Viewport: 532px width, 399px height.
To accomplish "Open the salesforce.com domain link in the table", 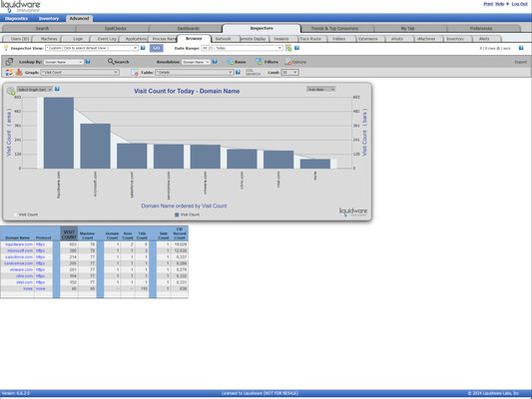I will [x=19, y=257].
